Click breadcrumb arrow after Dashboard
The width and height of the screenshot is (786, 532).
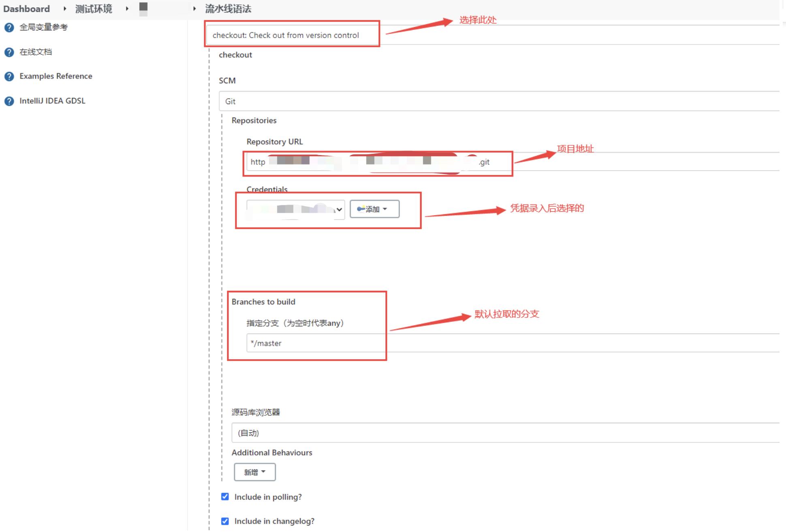(x=65, y=9)
